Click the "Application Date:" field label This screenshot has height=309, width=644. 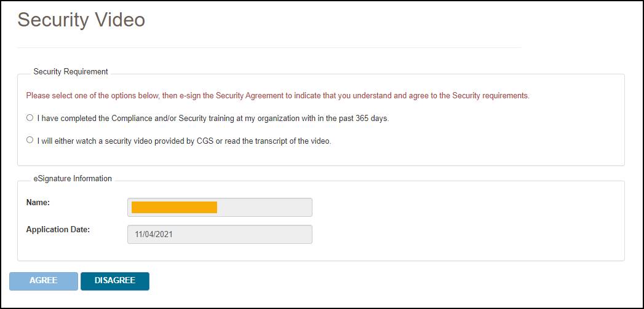(x=58, y=230)
